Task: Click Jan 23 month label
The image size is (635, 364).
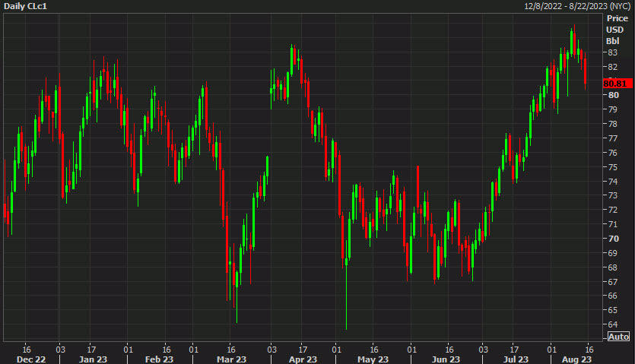Action: pyautogui.click(x=93, y=359)
